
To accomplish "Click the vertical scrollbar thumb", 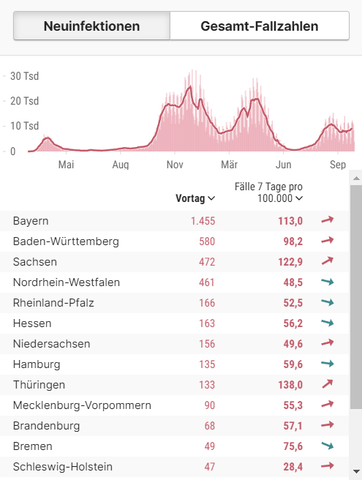I will click(356, 297).
